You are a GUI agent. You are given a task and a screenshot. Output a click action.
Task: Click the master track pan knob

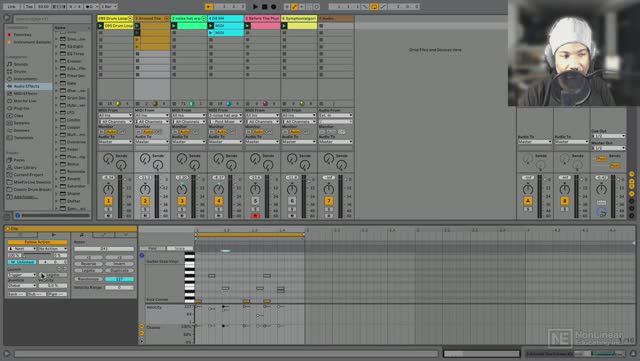pos(601,189)
